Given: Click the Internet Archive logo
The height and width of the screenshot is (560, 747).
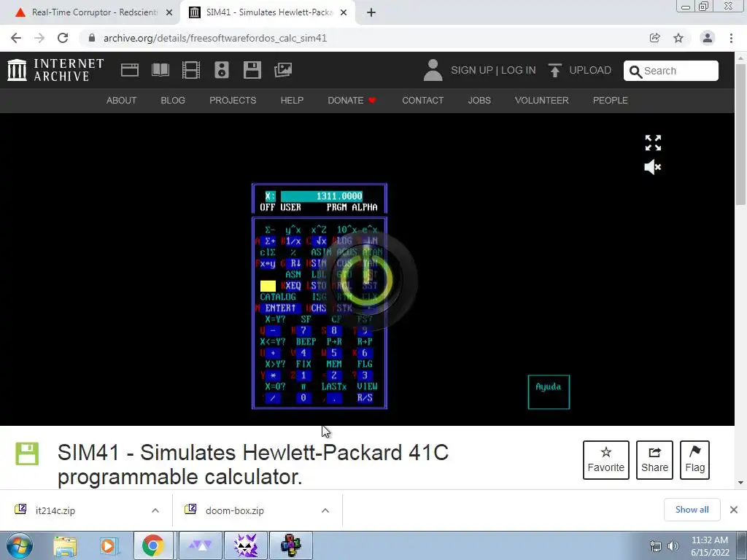Looking at the screenshot, I should [55, 70].
